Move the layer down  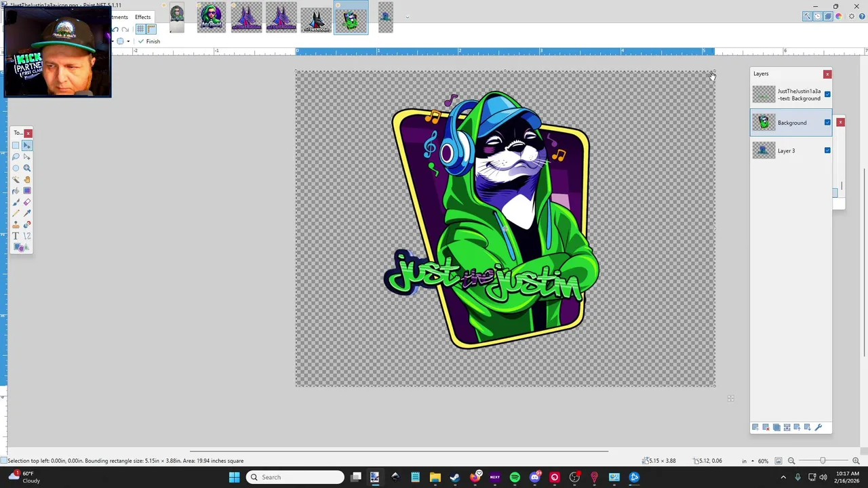pos(807,427)
